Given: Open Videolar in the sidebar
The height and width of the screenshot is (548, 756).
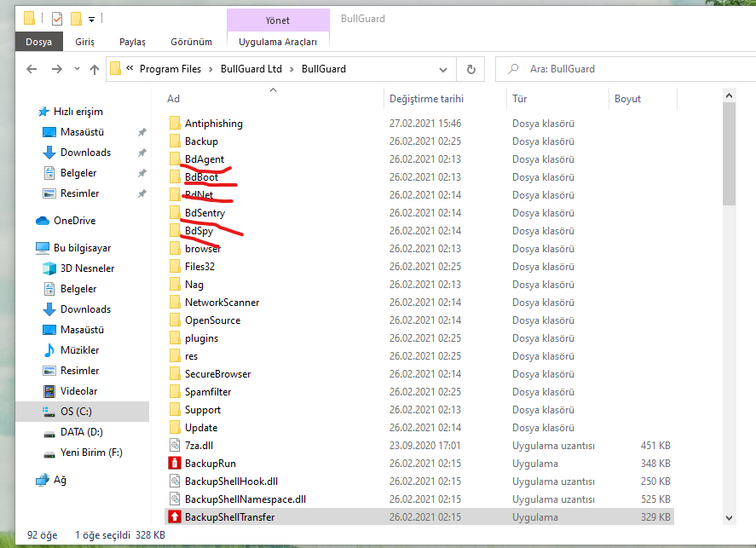Looking at the screenshot, I should pos(78,391).
